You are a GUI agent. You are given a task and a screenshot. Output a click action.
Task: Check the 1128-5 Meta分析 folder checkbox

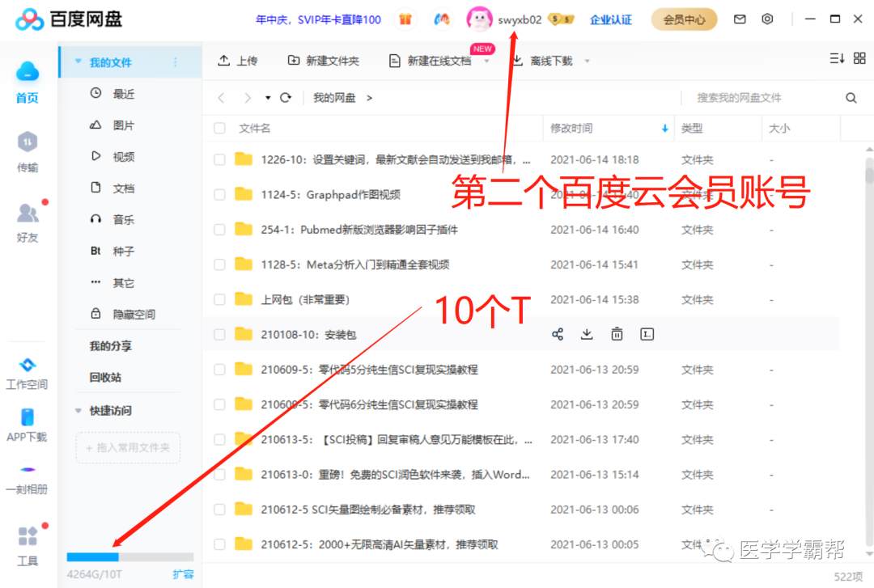pyautogui.click(x=219, y=264)
